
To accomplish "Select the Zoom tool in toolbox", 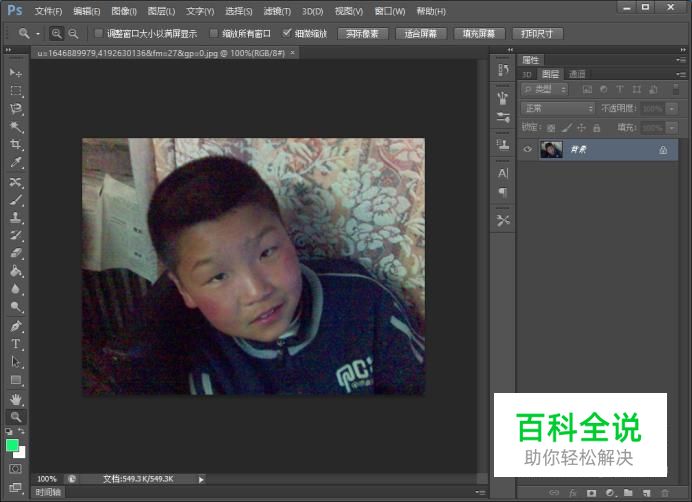I will coord(16,417).
